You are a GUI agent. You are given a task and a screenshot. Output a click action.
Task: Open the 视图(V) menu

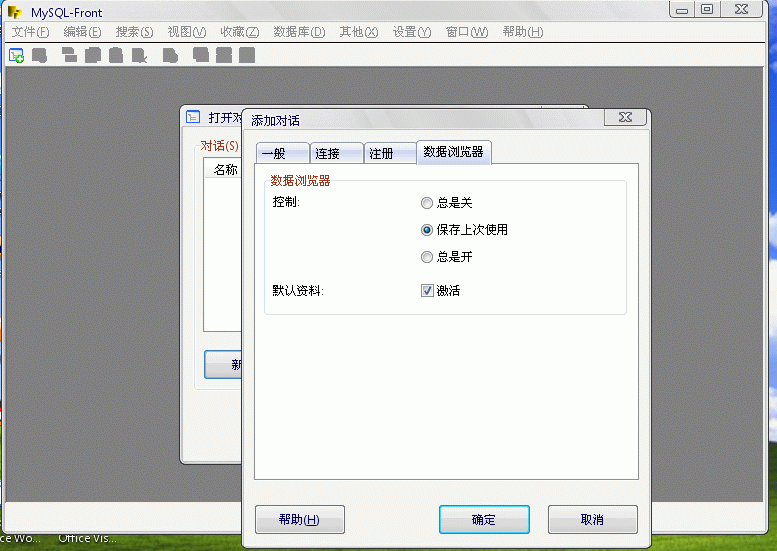[x=187, y=32]
